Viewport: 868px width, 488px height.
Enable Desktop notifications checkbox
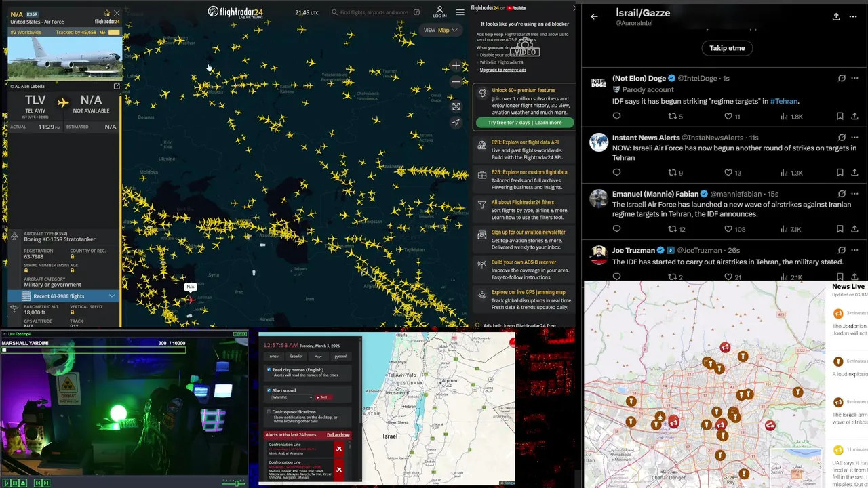[269, 411]
